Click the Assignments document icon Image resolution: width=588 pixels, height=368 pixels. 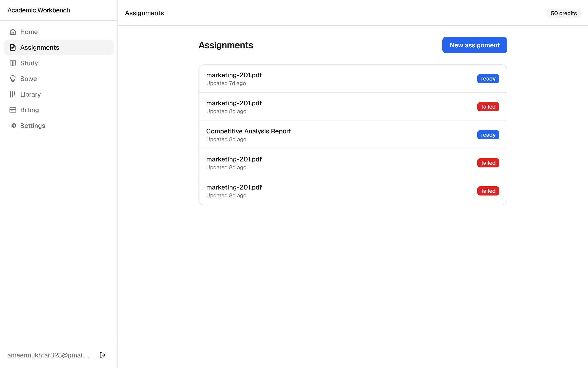point(13,47)
